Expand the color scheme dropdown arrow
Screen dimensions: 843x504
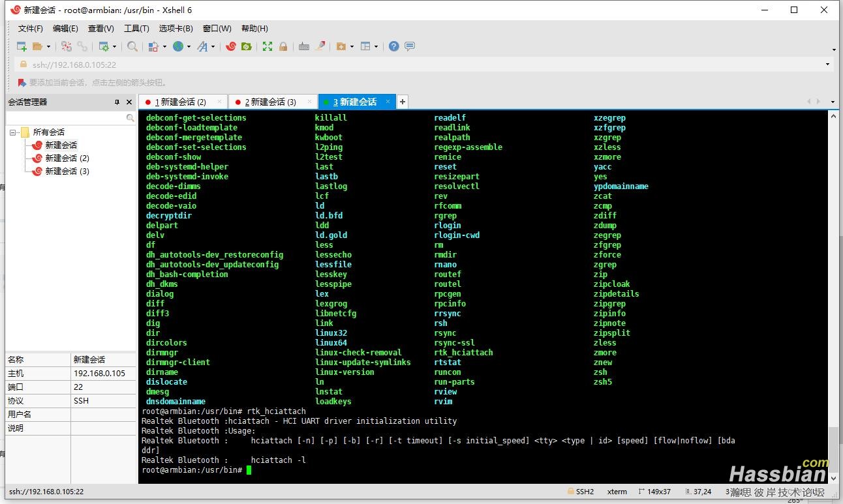click(164, 46)
